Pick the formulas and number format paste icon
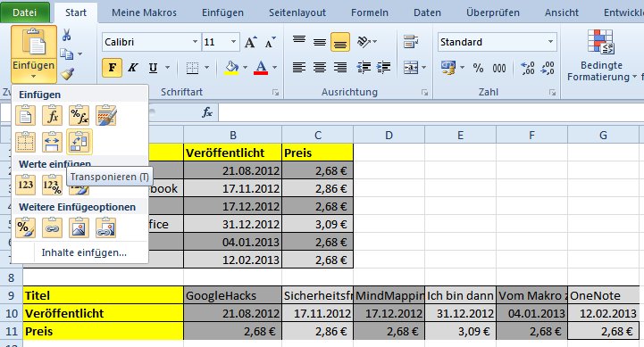The height and width of the screenshot is (347, 644). click(79, 115)
